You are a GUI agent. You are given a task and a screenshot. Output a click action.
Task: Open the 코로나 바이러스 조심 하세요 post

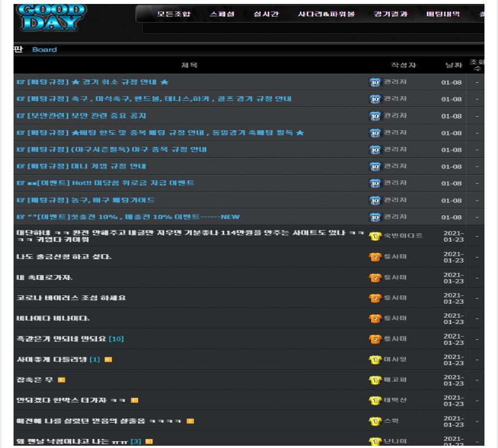[x=71, y=298]
